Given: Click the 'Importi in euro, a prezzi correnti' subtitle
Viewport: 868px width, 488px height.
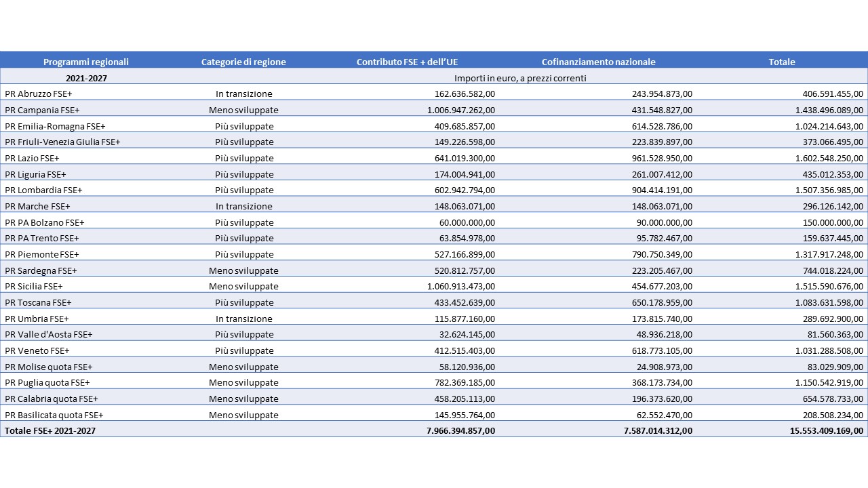Looking at the screenshot, I should tap(520, 78).
